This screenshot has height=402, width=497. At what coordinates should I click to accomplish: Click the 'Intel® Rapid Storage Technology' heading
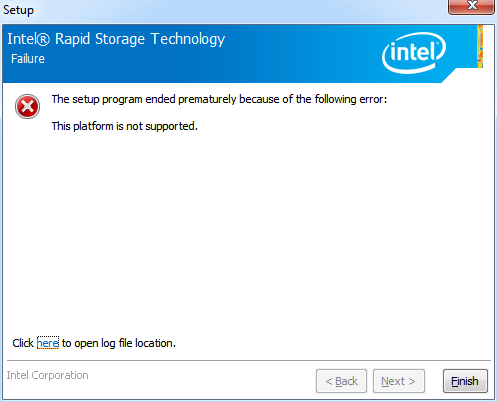(116, 39)
